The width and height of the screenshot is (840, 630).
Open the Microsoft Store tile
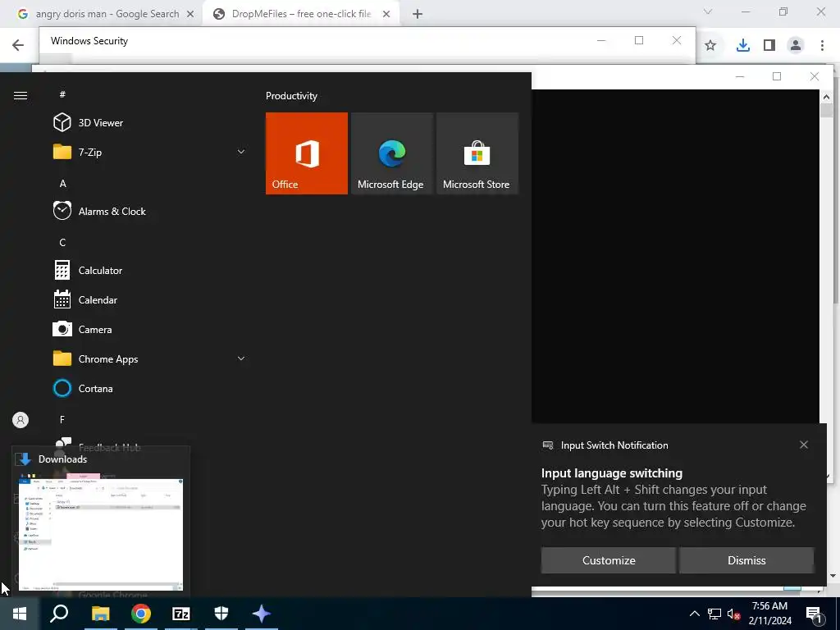pyautogui.click(x=477, y=153)
